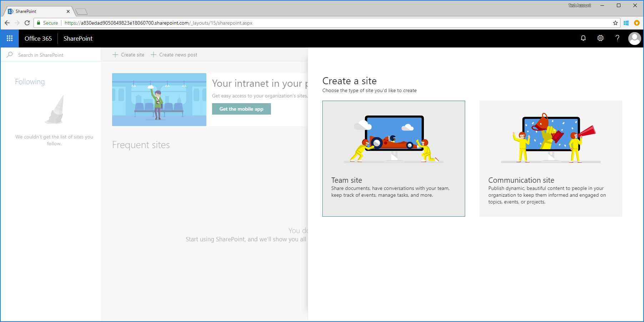Reload the page with refresh icon
The image size is (644, 322).
[27, 23]
